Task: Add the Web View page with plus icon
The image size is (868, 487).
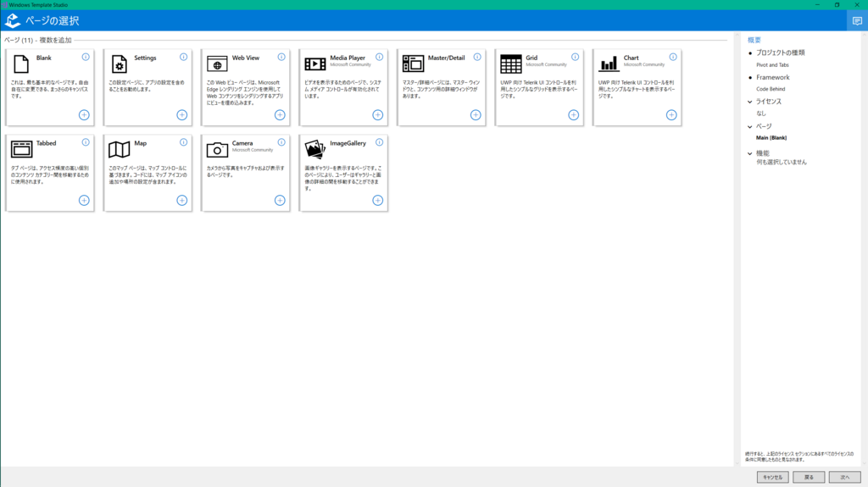Action: click(280, 115)
